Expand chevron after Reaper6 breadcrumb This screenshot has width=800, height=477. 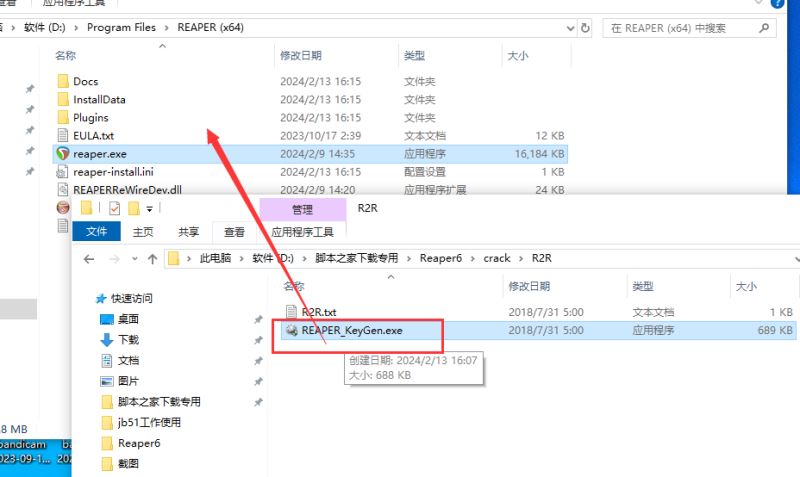[472, 259]
